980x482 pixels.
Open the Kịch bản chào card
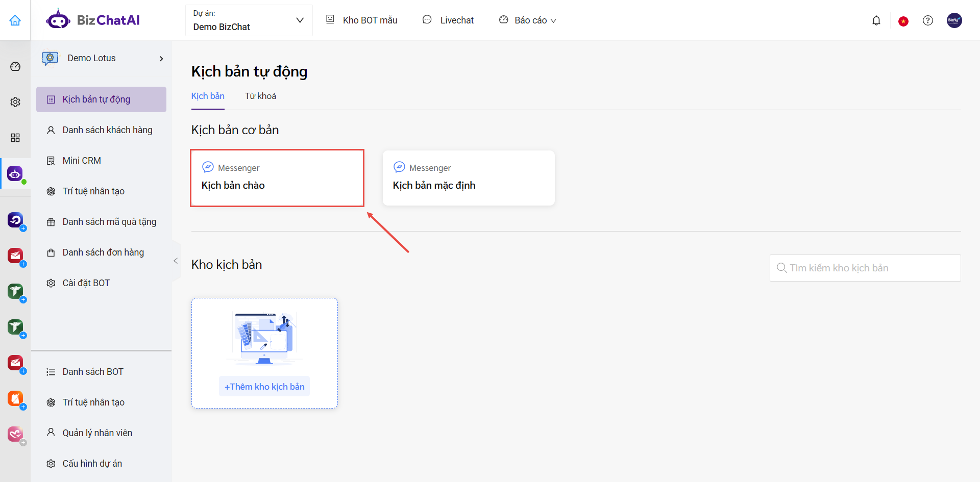click(277, 178)
